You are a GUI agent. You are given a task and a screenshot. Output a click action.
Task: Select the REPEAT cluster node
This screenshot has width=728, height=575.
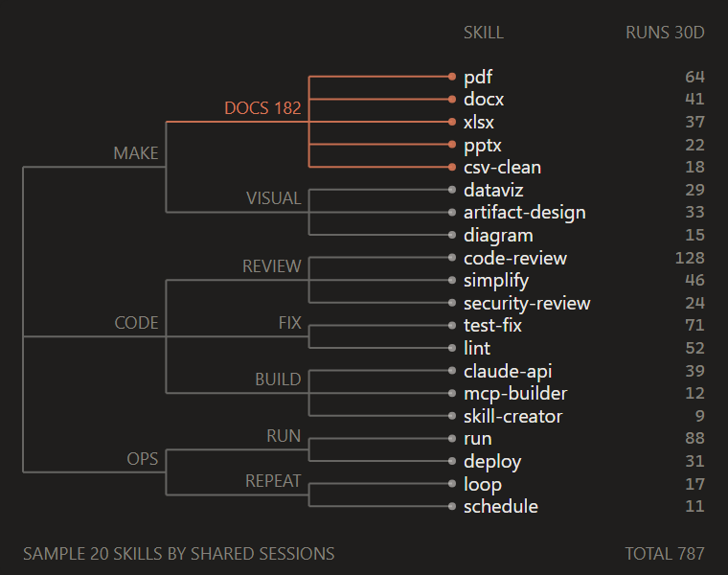click(273, 481)
